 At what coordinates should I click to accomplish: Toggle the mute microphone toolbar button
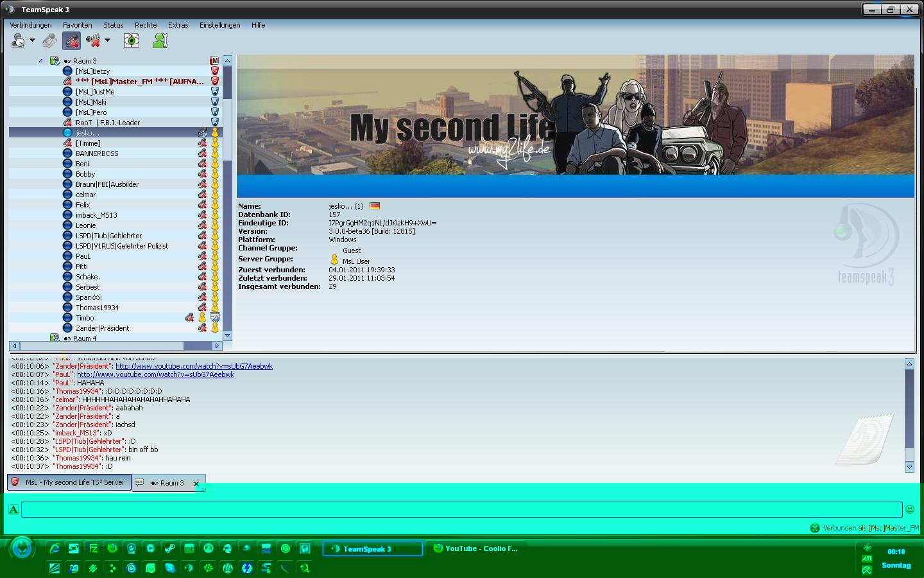(x=71, y=40)
